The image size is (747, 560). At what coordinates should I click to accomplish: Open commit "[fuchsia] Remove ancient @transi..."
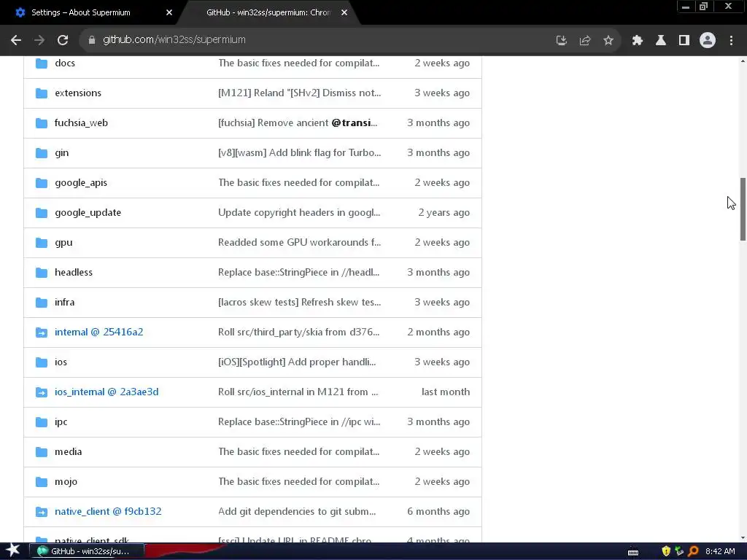(298, 122)
